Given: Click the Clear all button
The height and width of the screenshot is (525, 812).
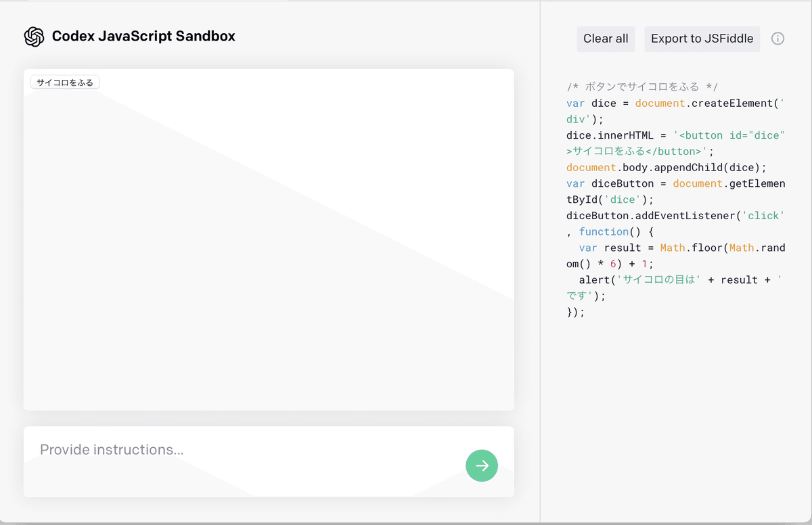Looking at the screenshot, I should pyautogui.click(x=606, y=39).
